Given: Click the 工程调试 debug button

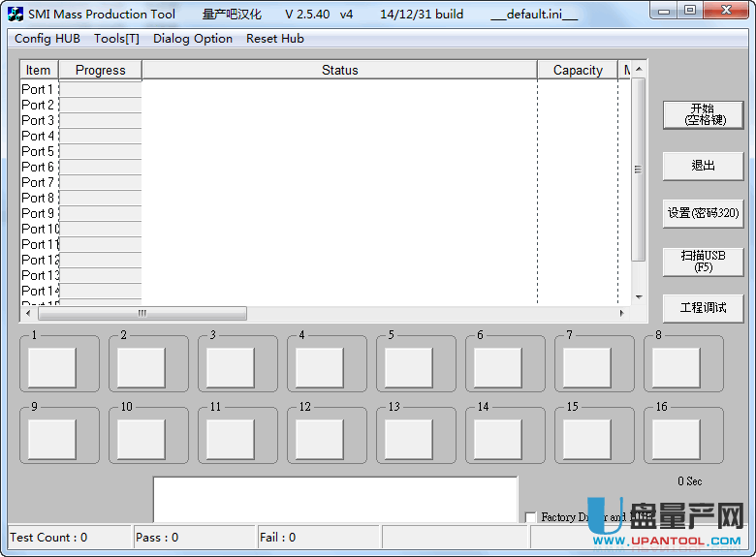Looking at the screenshot, I should (x=703, y=308).
